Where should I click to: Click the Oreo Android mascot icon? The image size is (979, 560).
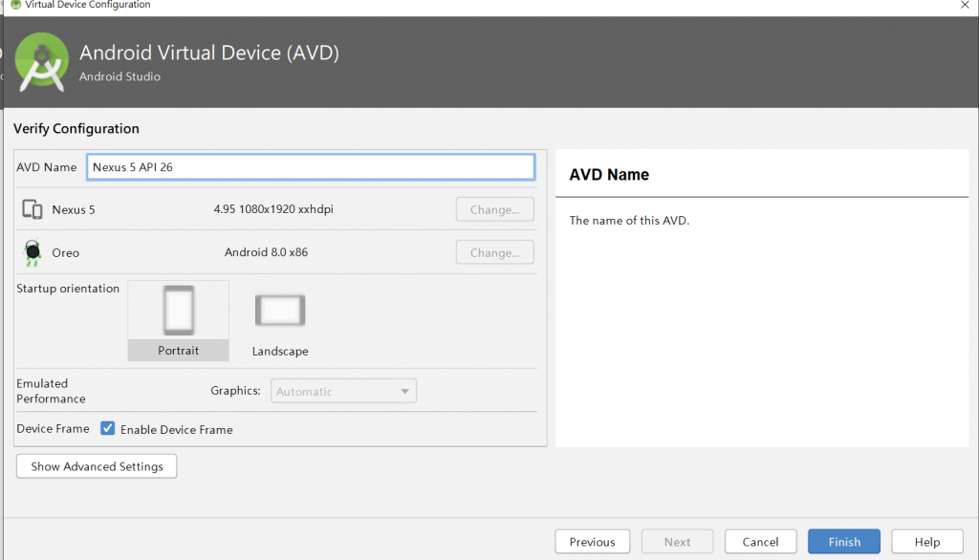point(33,252)
